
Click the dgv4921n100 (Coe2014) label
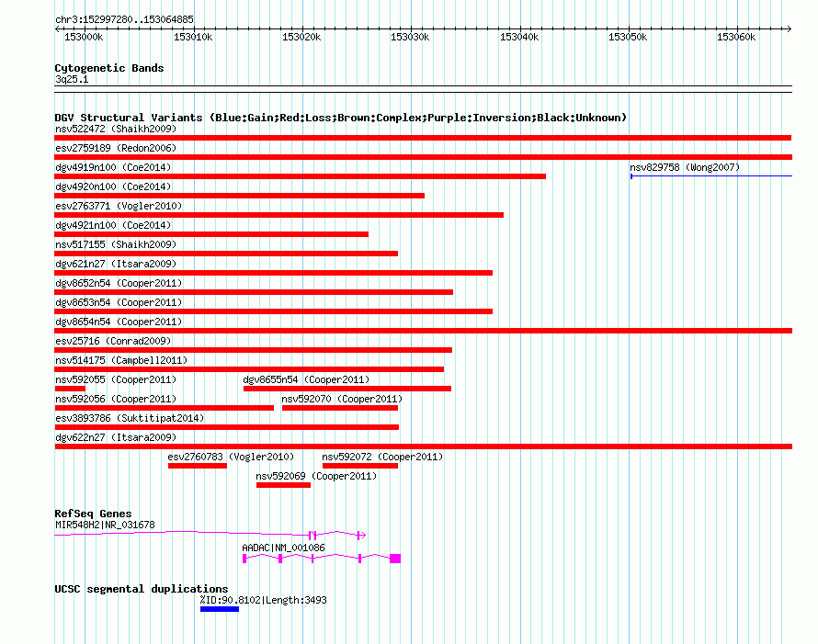(x=113, y=225)
